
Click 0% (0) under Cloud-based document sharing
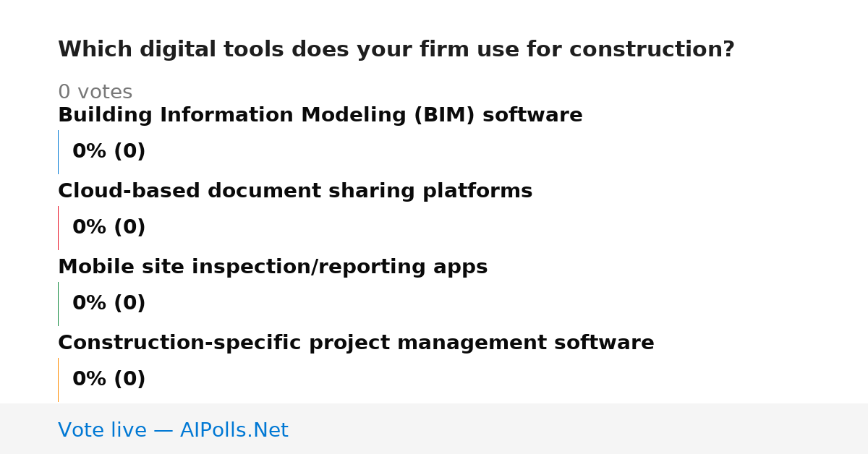tap(109, 228)
